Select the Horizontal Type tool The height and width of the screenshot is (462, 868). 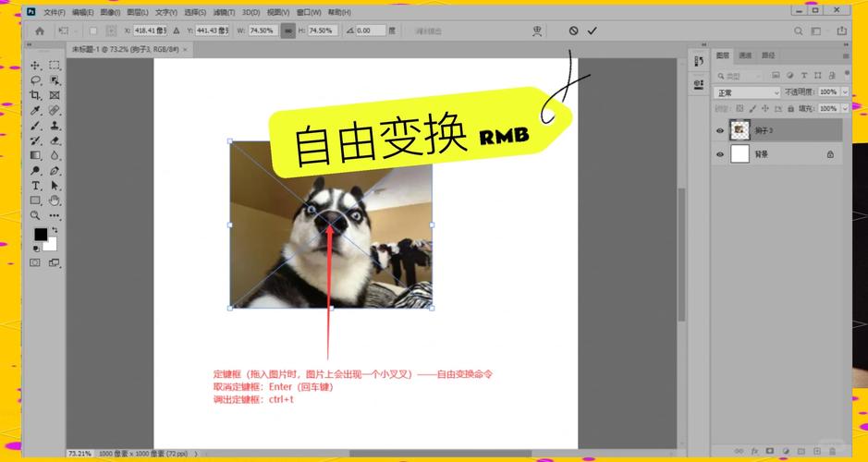pos(35,186)
